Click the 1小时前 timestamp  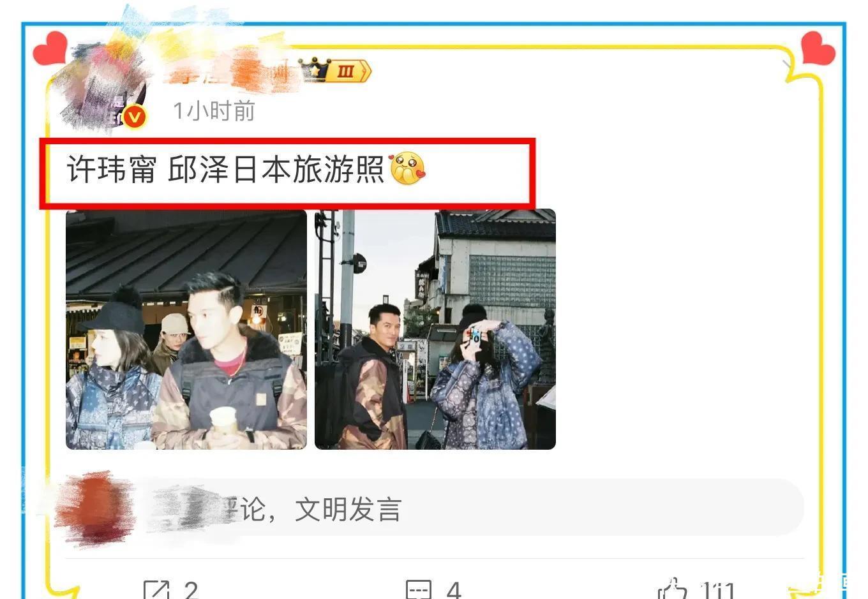214,111
